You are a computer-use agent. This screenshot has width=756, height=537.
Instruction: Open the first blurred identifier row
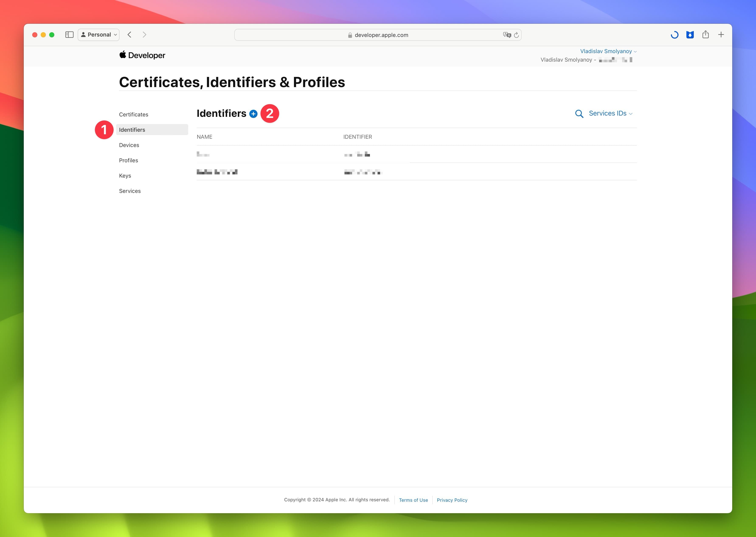pos(417,154)
